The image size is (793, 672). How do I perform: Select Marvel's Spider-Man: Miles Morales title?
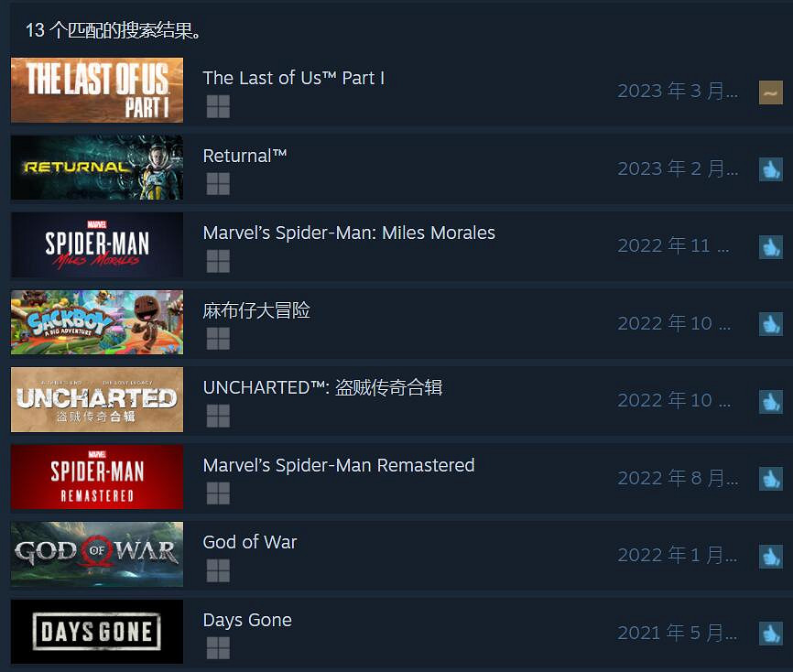click(x=349, y=233)
